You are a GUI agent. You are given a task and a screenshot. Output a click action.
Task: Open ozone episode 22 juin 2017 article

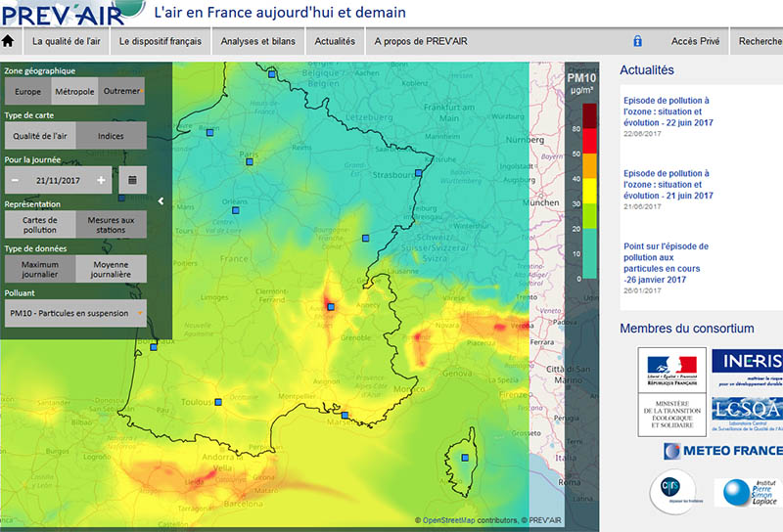click(668, 111)
